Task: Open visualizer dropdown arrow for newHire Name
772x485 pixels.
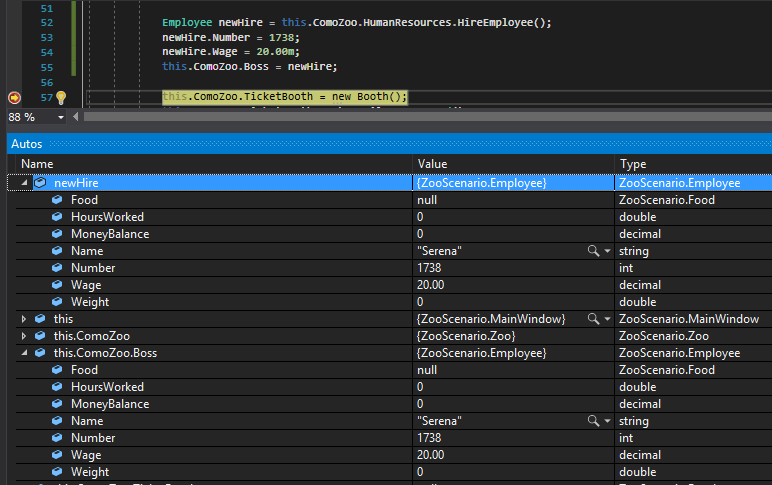Action: coord(606,251)
